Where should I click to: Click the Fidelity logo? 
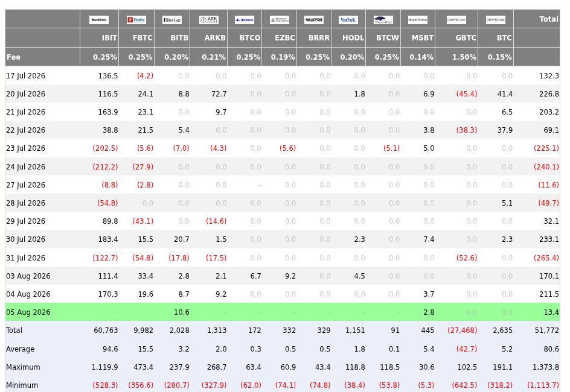[x=136, y=20]
